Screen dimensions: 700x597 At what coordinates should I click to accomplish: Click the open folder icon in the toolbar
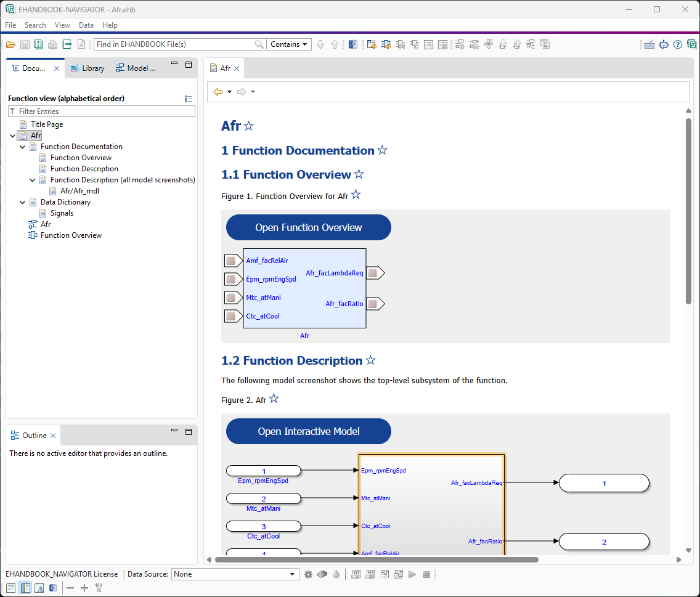(x=10, y=44)
